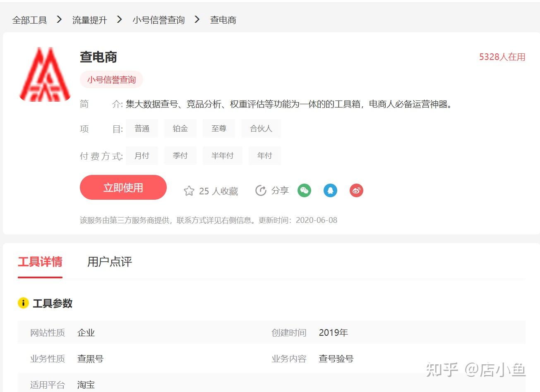Screen dimensions: 540x392
Task: Share via the blue QQ icon
Action: coord(330,190)
